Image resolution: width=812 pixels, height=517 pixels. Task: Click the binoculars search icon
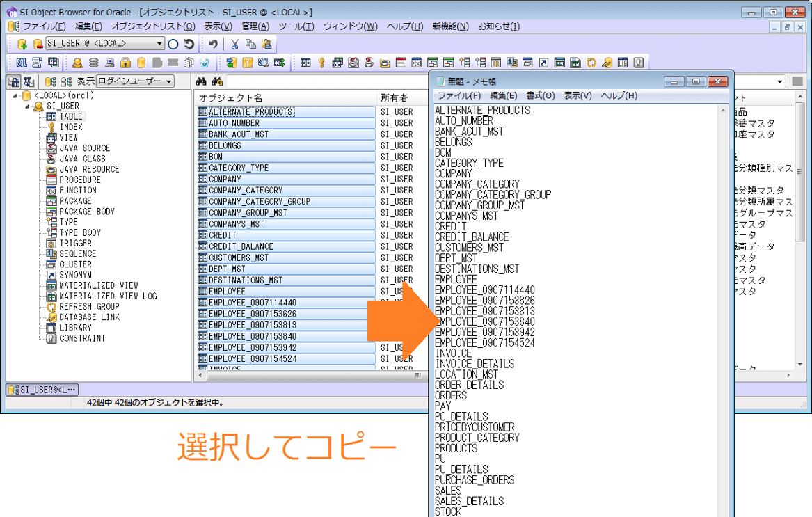pyautogui.click(x=202, y=81)
